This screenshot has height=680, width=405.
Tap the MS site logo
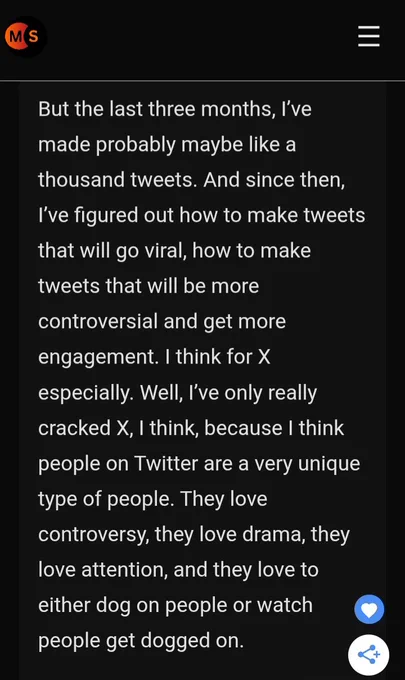click(24, 37)
